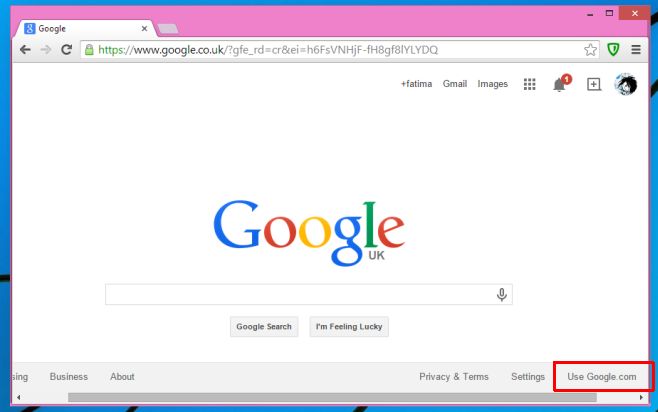Close the Chrome window
Viewport: 658px width, 412px height.
(x=634, y=13)
